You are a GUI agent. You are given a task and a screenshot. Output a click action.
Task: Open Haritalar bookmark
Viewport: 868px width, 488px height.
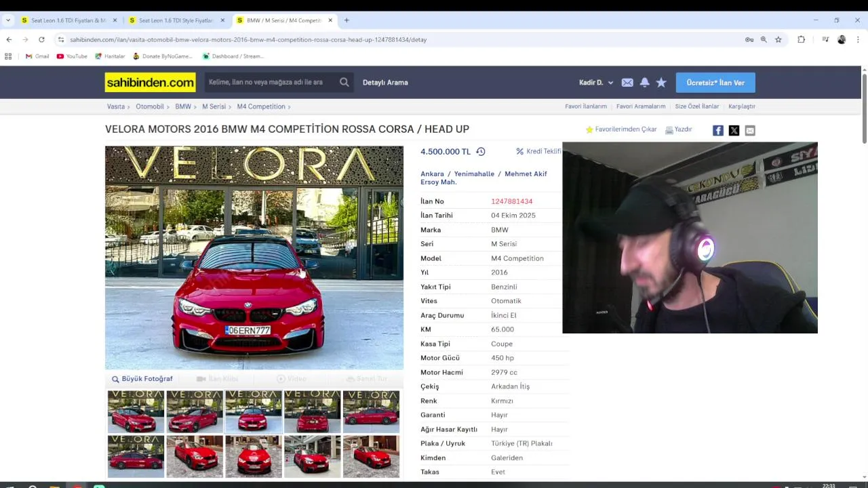click(110, 56)
